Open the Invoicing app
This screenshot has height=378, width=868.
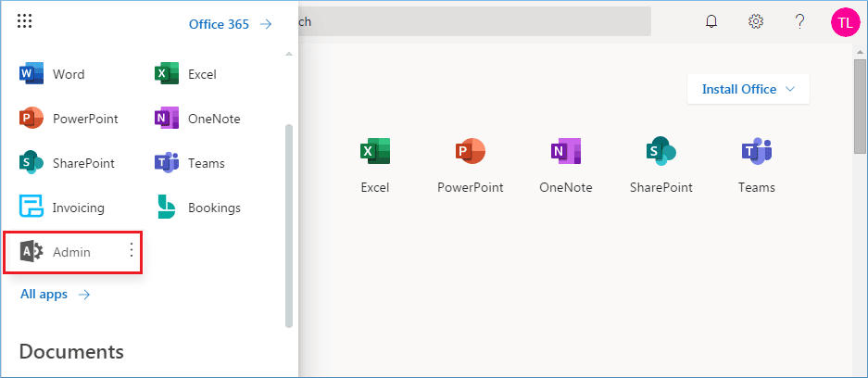[x=62, y=208]
